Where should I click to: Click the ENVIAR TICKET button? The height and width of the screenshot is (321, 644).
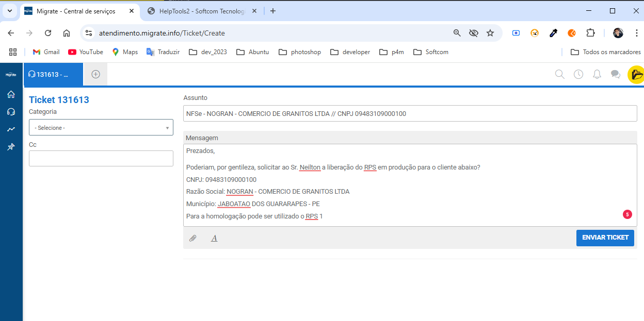tap(605, 238)
